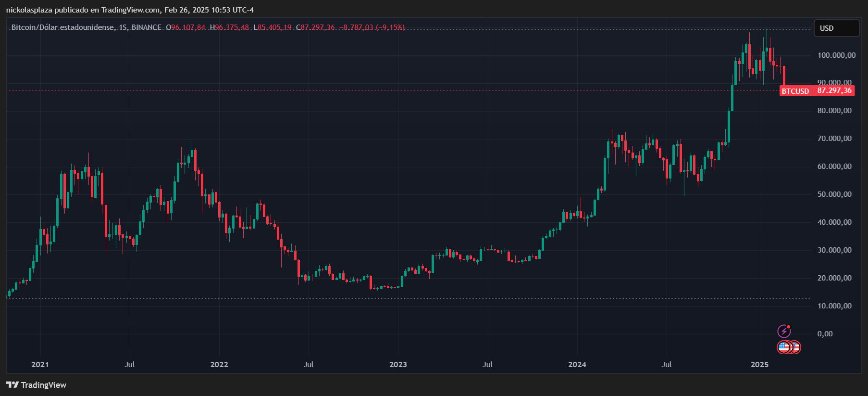The image size is (868, 396).
Task: Click the 80.000,00 price axis label
Action: pyautogui.click(x=834, y=111)
